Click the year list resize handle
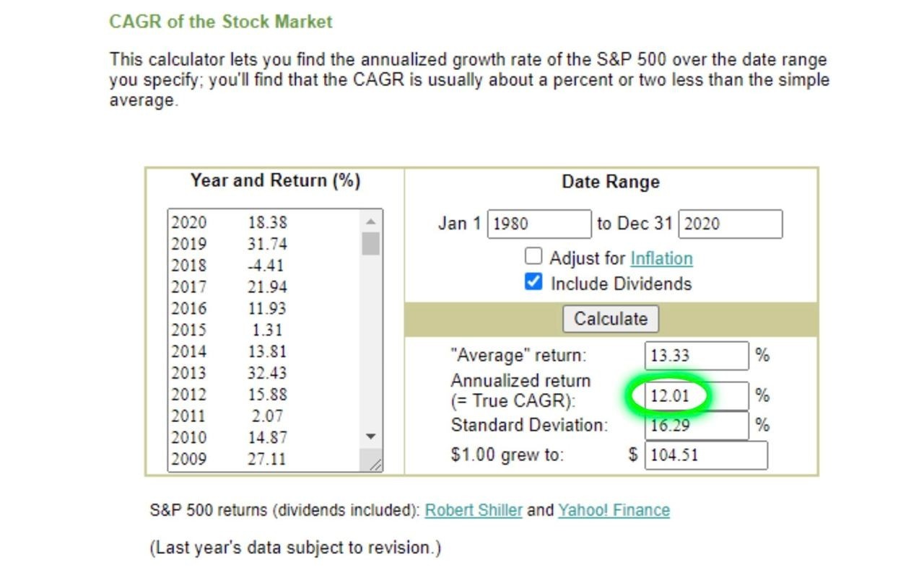 [375, 465]
